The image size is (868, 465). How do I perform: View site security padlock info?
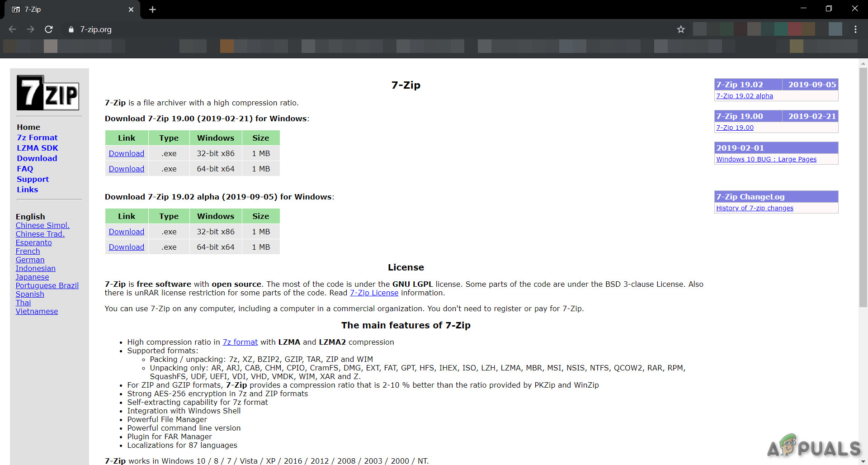[71, 29]
